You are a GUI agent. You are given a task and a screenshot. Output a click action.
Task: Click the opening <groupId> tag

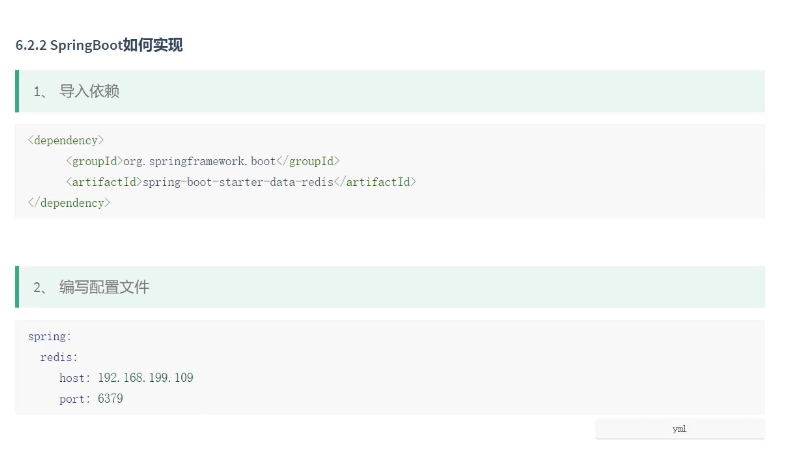(x=94, y=161)
